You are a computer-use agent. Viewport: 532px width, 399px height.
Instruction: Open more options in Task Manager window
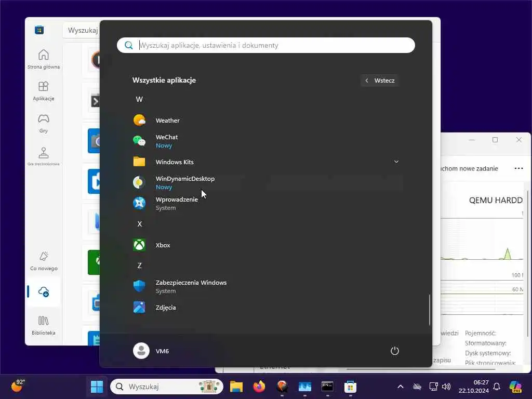519,169
